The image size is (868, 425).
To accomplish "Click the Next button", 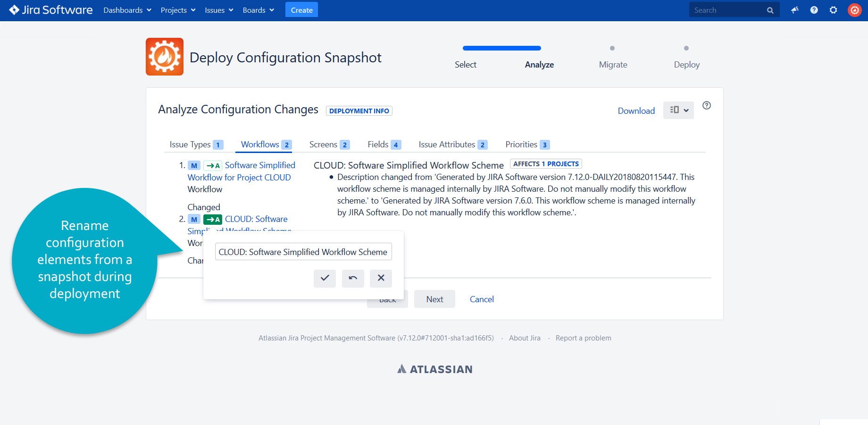I will click(x=434, y=299).
